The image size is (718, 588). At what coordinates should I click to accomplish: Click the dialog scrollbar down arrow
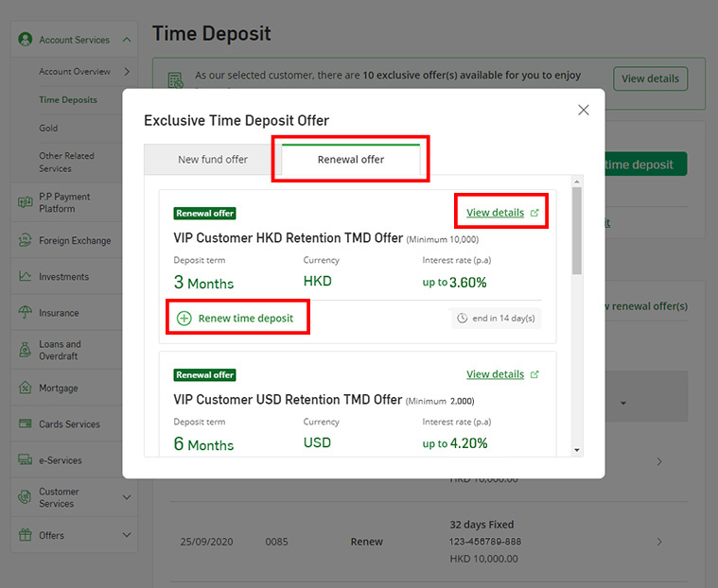point(577,450)
